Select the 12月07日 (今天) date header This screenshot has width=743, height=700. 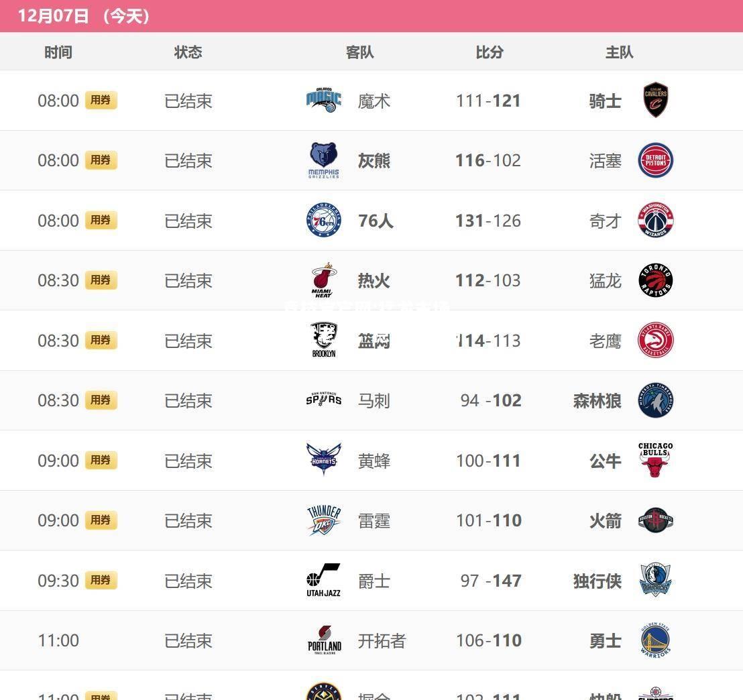(x=84, y=16)
